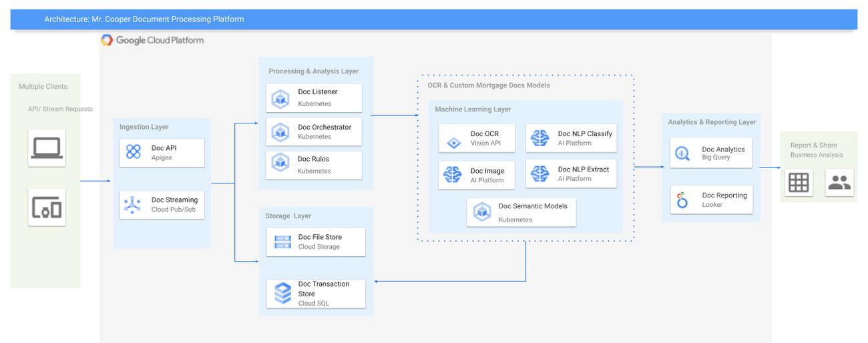The height and width of the screenshot is (343, 868).
Task: Select the 'Doc Listener' label
Action: (x=318, y=92)
